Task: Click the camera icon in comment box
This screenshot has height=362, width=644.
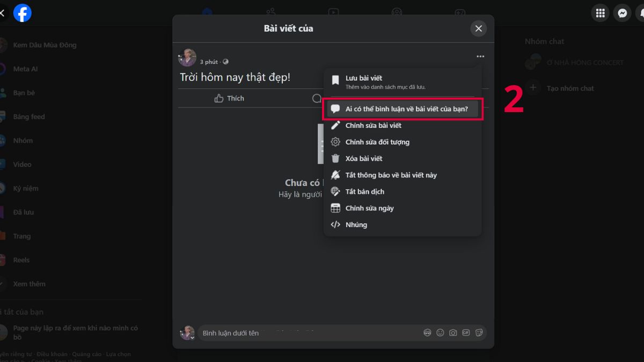Action: (x=453, y=333)
